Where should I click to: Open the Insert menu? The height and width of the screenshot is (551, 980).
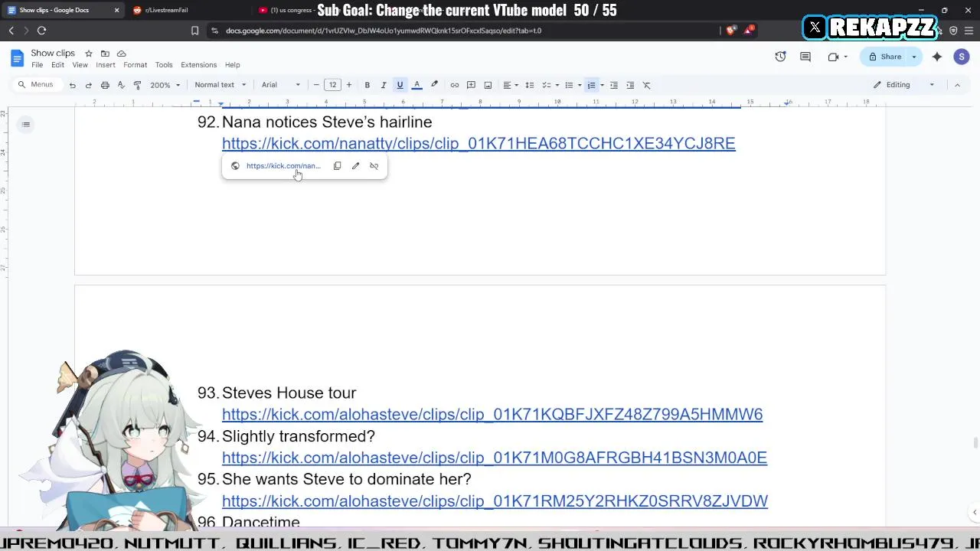106,65
